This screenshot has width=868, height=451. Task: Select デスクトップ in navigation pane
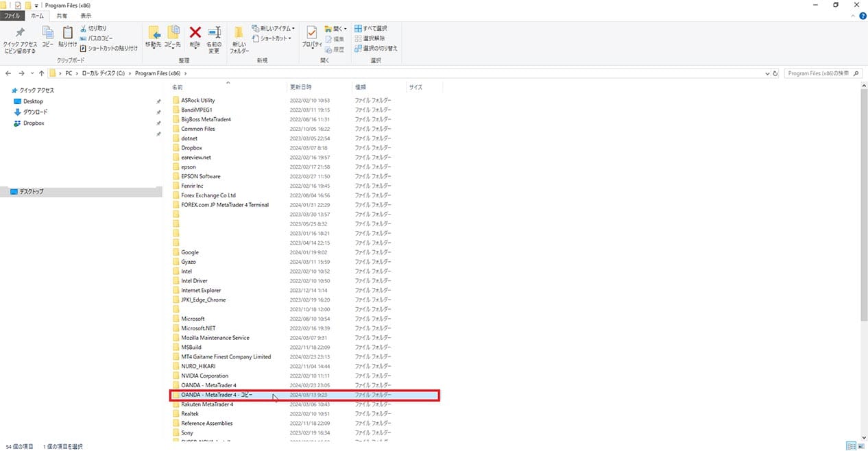pos(31,192)
